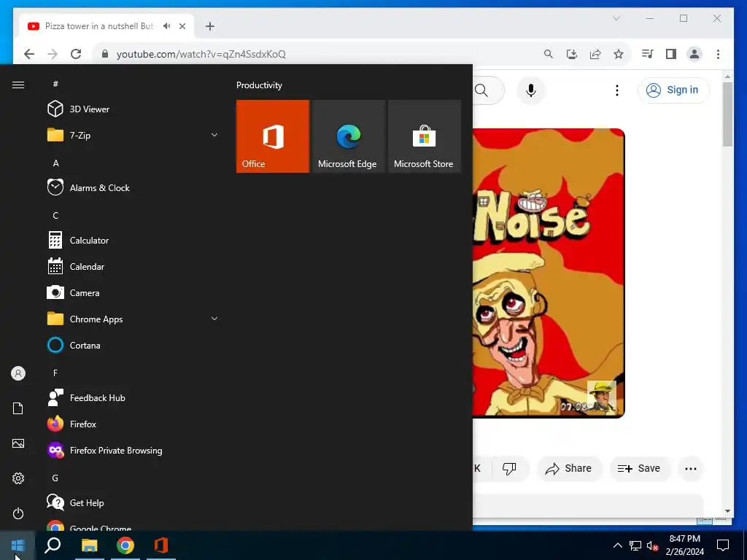The height and width of the screenshot is (560, 747).
Task: Open the user account icon in Start sidebar
Action: (18, 373)
